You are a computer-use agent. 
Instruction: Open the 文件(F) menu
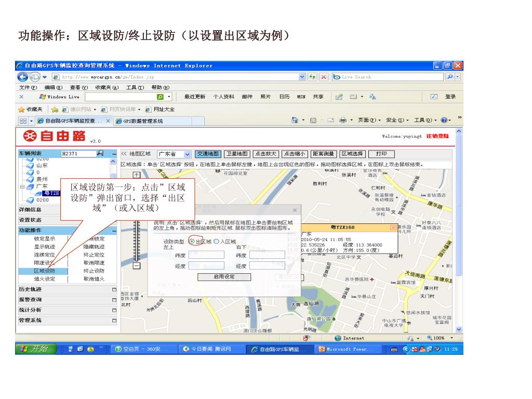click(x=28, y=87)
